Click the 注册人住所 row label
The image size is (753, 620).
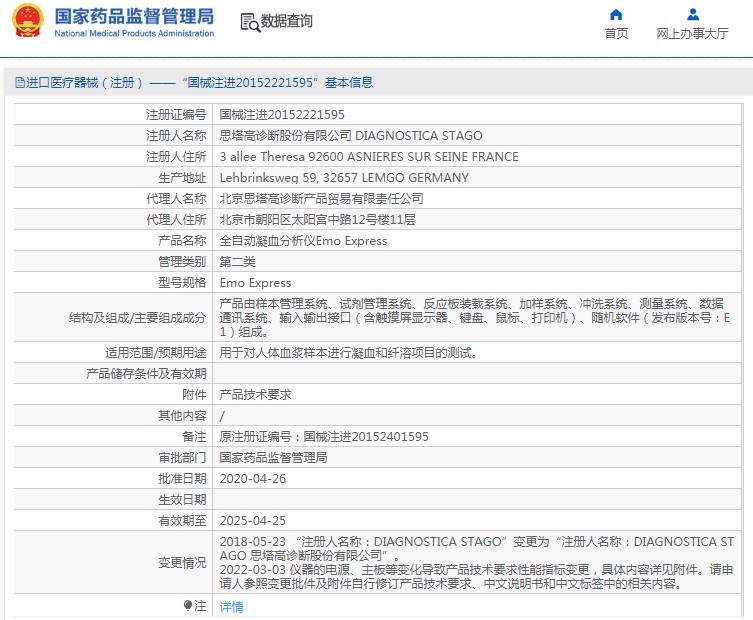click(176, 157)
